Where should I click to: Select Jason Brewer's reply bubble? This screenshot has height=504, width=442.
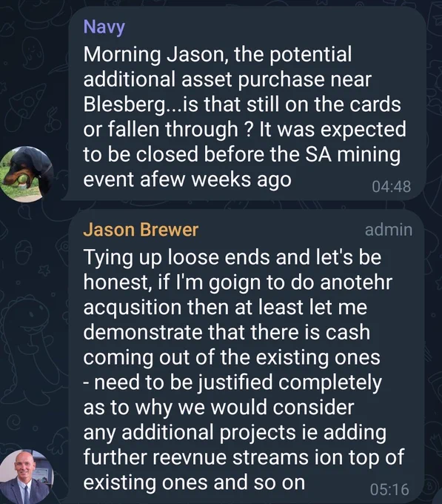click(x=246, y=357)
